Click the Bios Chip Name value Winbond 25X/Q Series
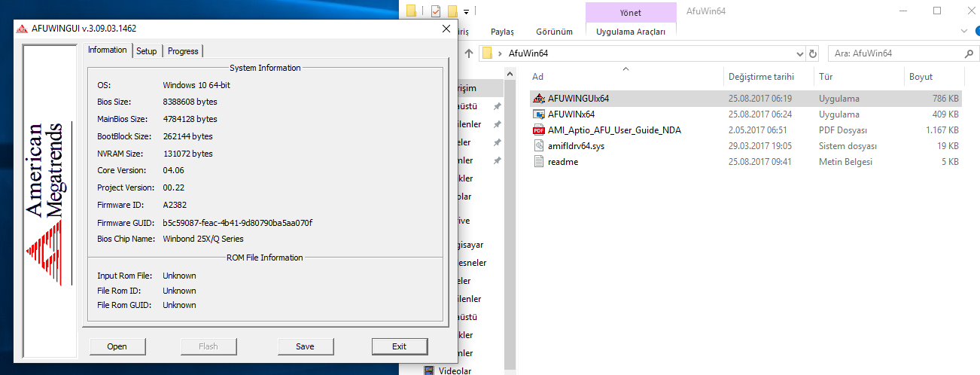The image size is (980, 375). coord(203,239)
